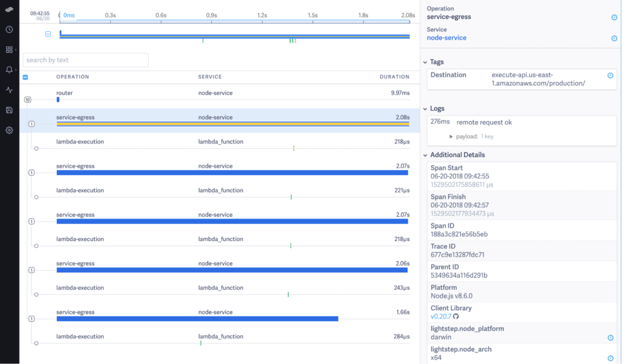627x364 pixels.
Task: Open the activity pulse icon in sidebar
Action: click(x=9, y=90)
